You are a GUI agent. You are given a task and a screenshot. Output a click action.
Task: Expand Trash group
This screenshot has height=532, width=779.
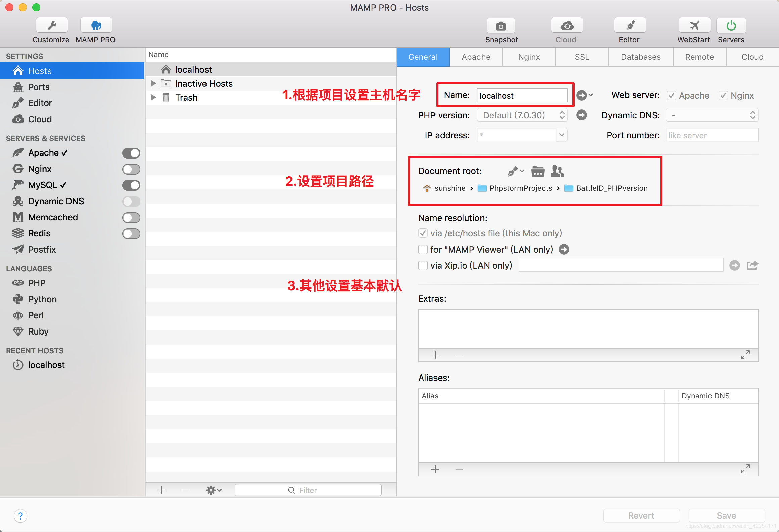tap(154, 97)
